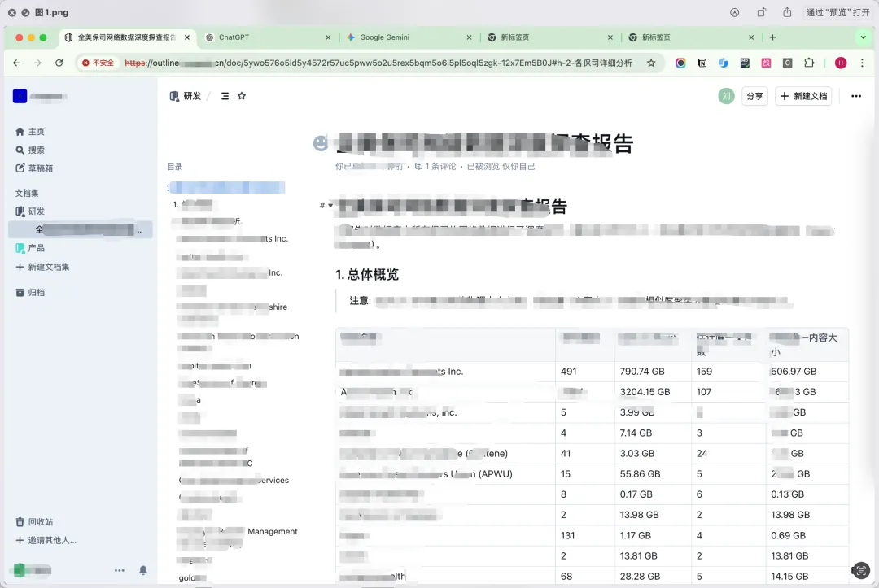This screenshot has width=879, height=588.
Task: Close the active report tab
Action: coord(186,37)
